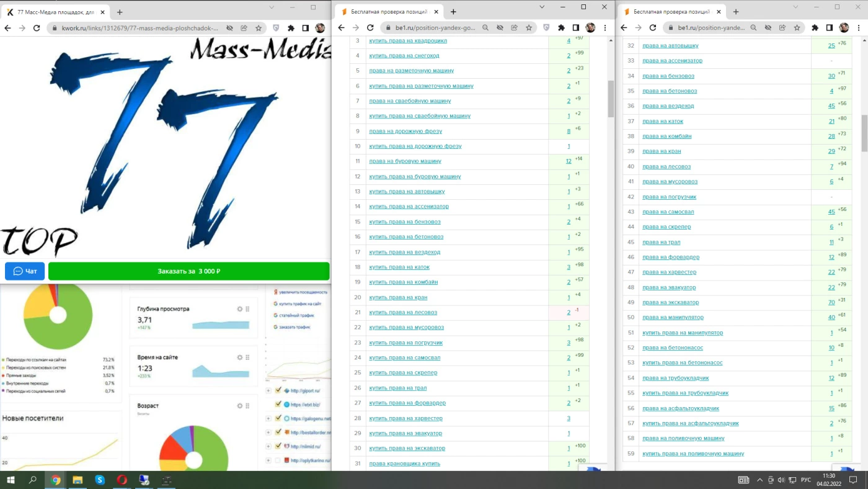Click green Заказать за 3 000 ₽ button
This screenshot has width=868, height=489.
(188, 271)
